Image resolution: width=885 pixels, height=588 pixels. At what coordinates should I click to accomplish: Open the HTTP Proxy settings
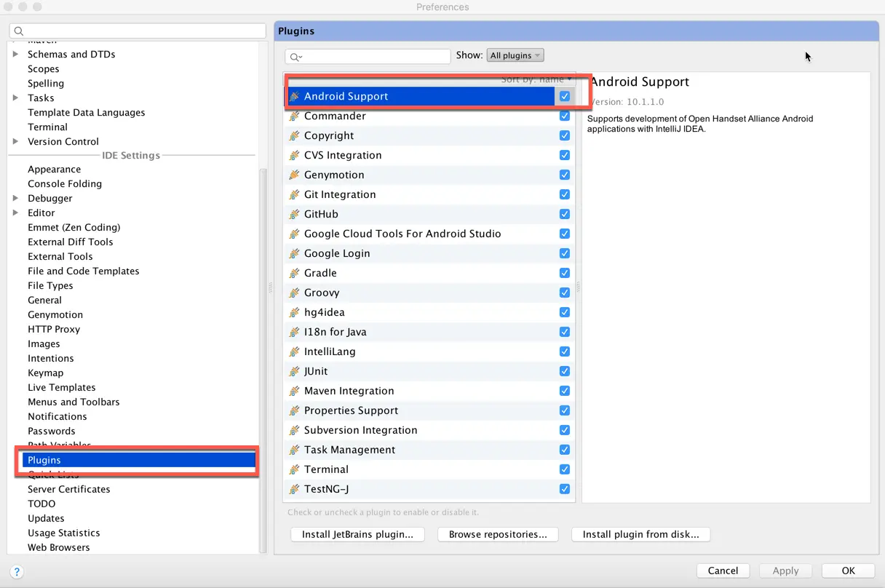(54, 329)
